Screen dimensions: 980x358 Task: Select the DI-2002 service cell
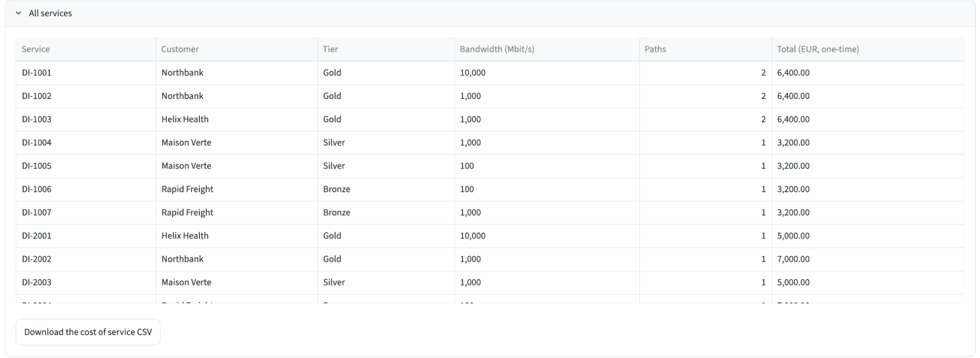(86, 258)
